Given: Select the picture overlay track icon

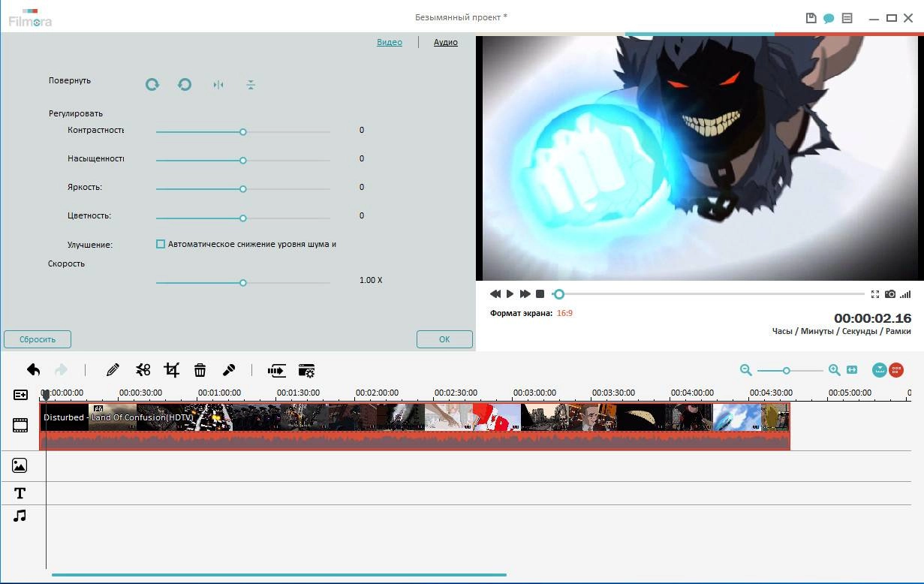Looking at the screenshot, I should 20,465.
